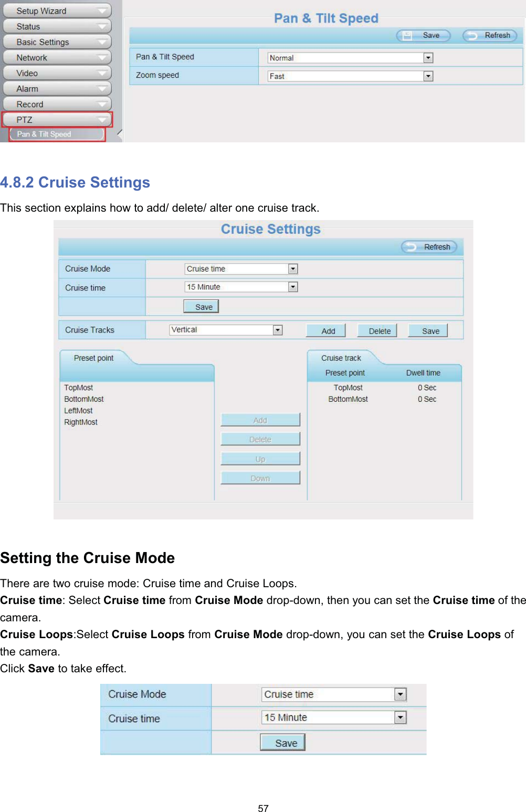Select LeftMost preset point
This screenshot has height=812, width=526.
coord(78,411)
